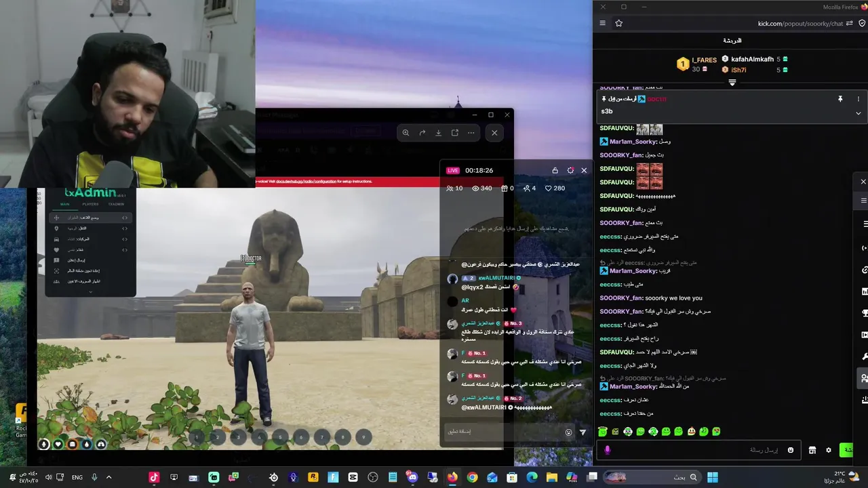
Task: Insert the first green halo Kick emote
Action: [x=603, y=431]
